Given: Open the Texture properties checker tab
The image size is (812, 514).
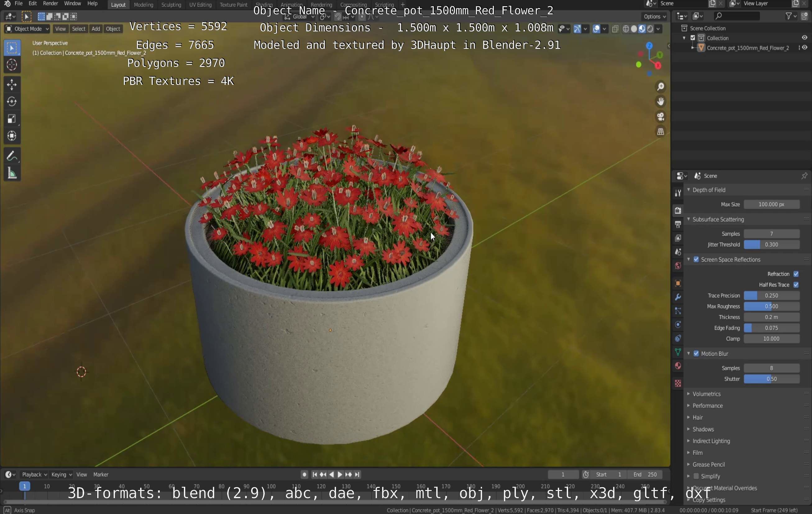Looking at the screenshot, I should tap(678, 383).
